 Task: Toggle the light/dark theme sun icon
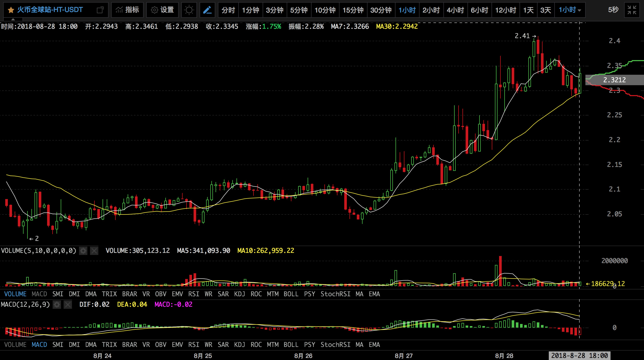coord(189,10)
